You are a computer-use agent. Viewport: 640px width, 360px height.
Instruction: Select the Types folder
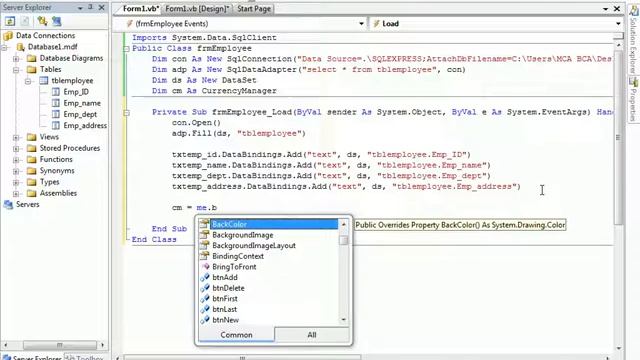pos(49,182)
